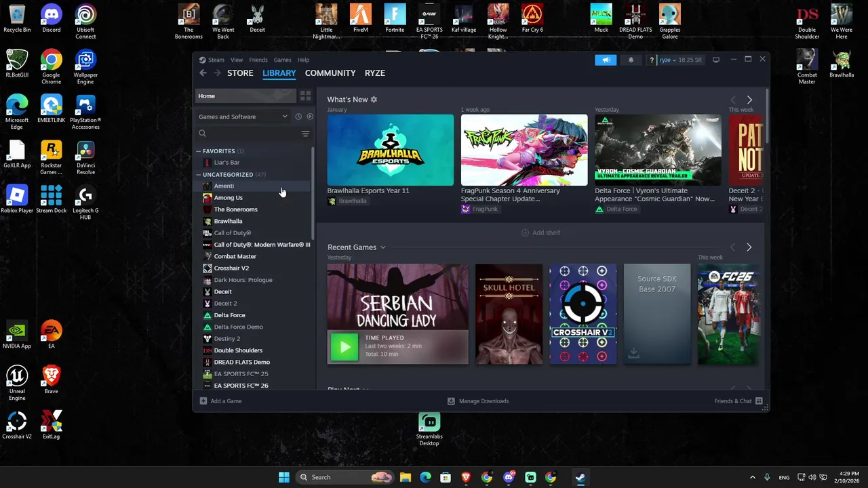This screenshot has height=488, width=868.
Task: Switch to collections grid view icon
Action: coord(305,96)
